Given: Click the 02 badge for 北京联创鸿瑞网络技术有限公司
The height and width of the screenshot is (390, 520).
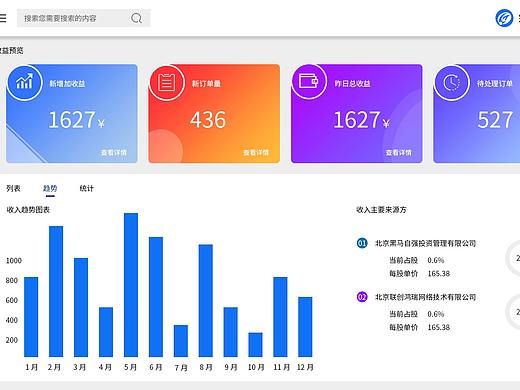Looking at the screenshot, I should click(x=362, y=297).
